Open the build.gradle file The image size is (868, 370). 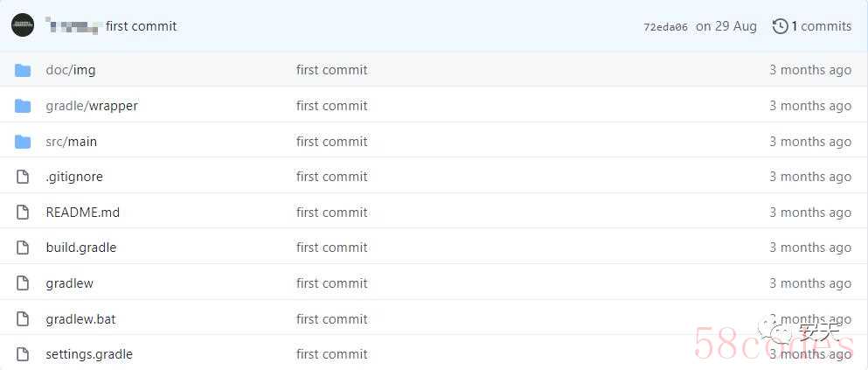point(80,248)
